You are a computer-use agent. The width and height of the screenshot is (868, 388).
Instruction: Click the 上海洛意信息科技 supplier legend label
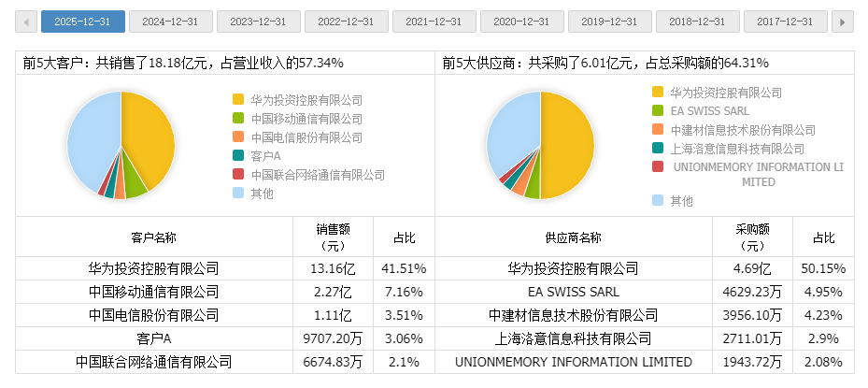pyautogui.click(x=737, y=149)
